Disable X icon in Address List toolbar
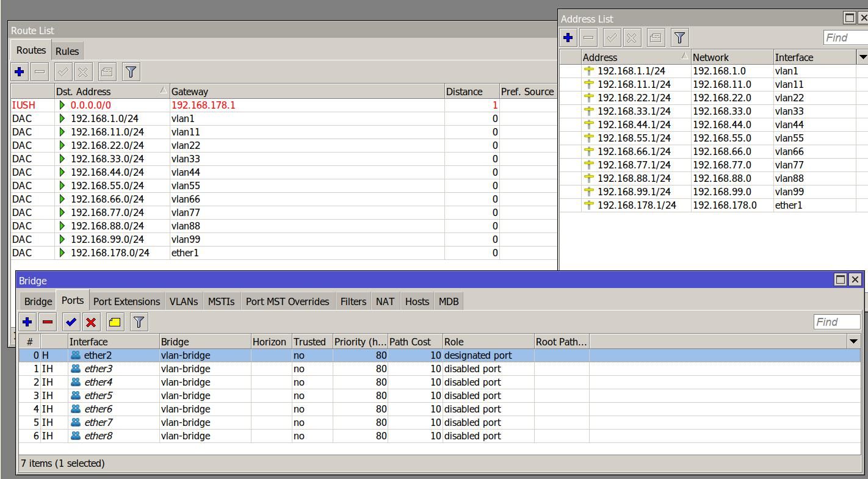Screen dimensions: 868x479 [x=632, y=38]
